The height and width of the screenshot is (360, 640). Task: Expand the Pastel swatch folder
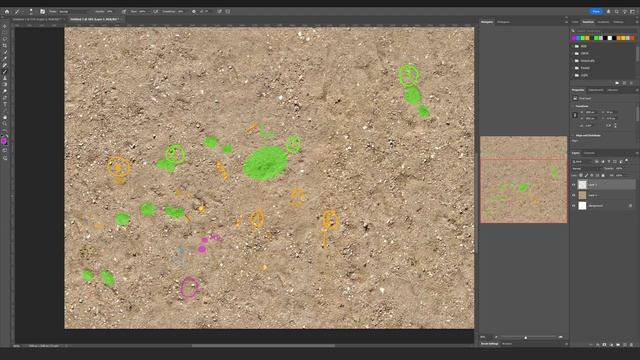[573, 68]
